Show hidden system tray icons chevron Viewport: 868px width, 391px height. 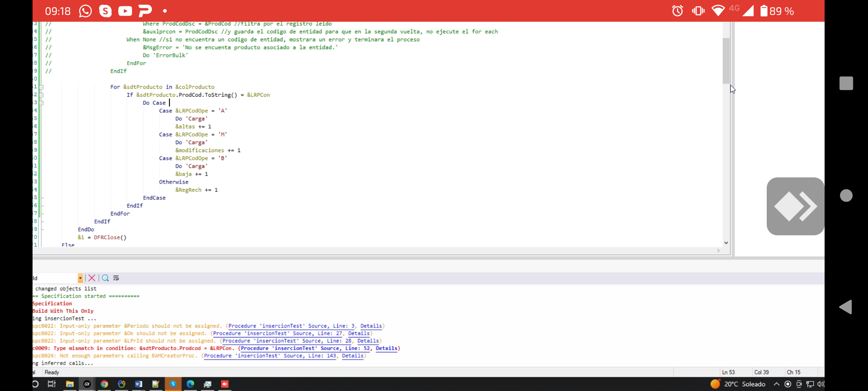coord(776,384)
